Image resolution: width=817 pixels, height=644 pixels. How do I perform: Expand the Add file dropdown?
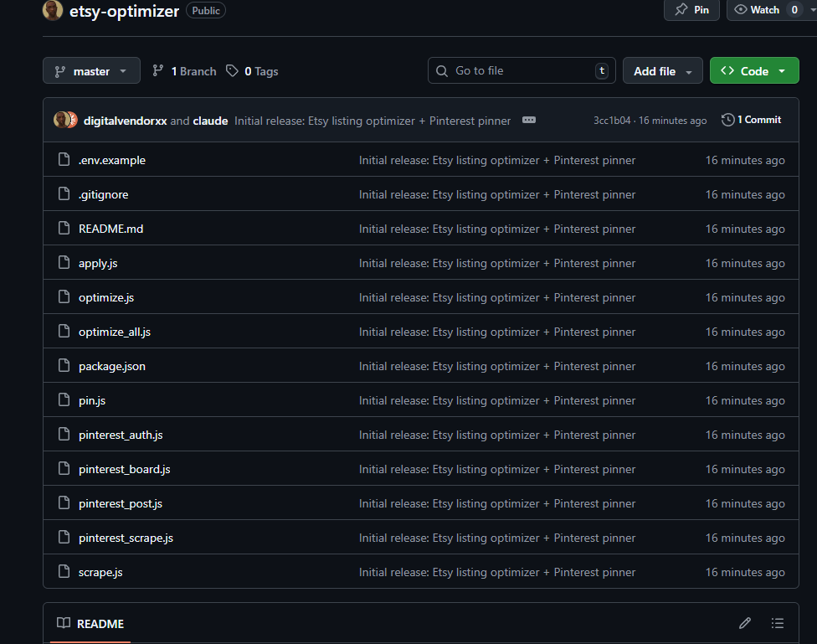pos(662,71)
